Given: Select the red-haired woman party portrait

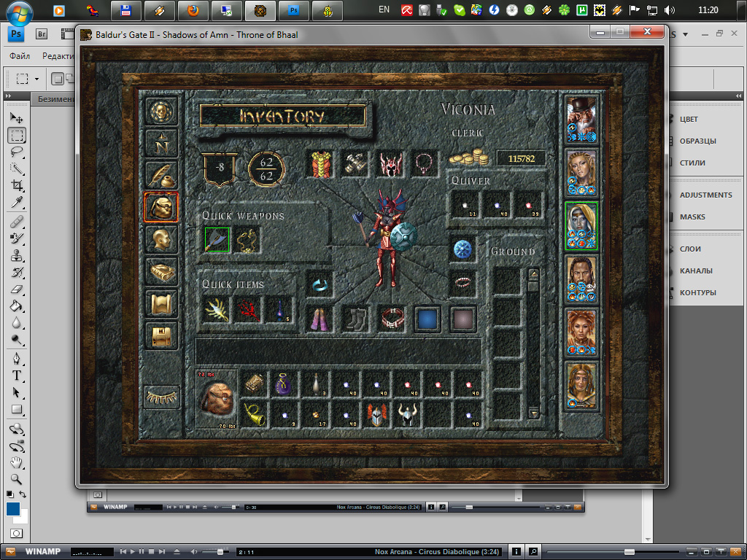Looking at the screenshot, I should [x=581, y=332].
